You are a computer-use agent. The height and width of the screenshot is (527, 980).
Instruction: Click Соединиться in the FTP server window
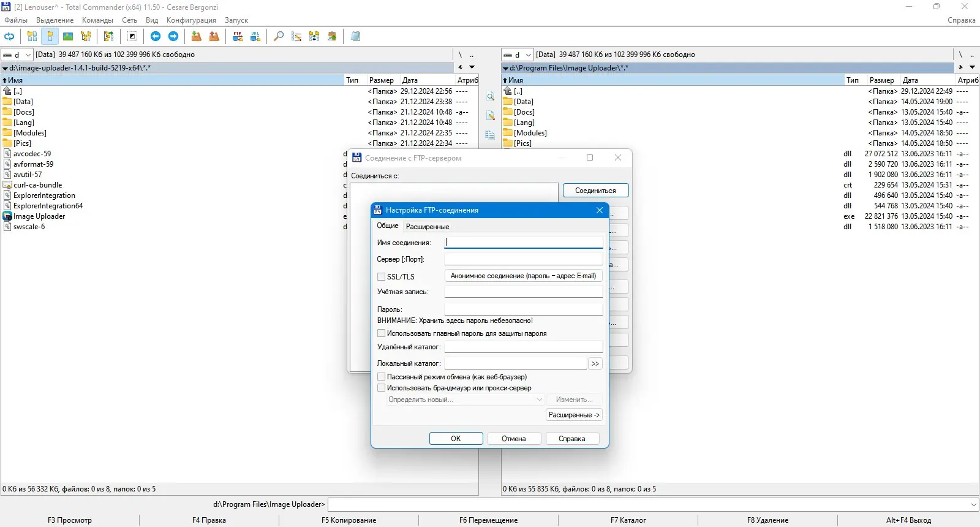click(x=595, y=191)
